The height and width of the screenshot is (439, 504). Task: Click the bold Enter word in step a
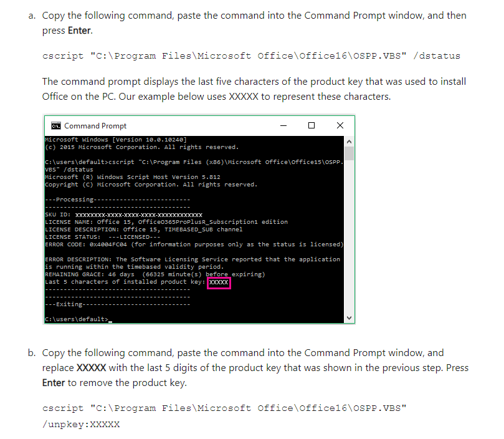pyautogui.click(x=79, y=31)
